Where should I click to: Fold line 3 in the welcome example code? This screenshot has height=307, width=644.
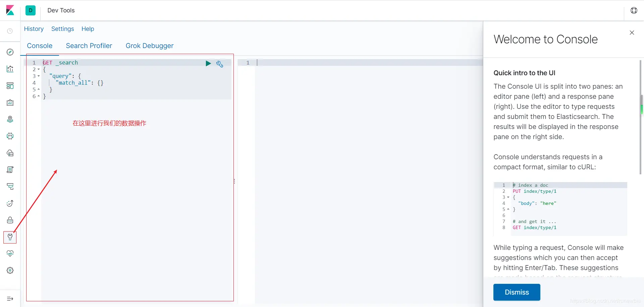point(508,197)
